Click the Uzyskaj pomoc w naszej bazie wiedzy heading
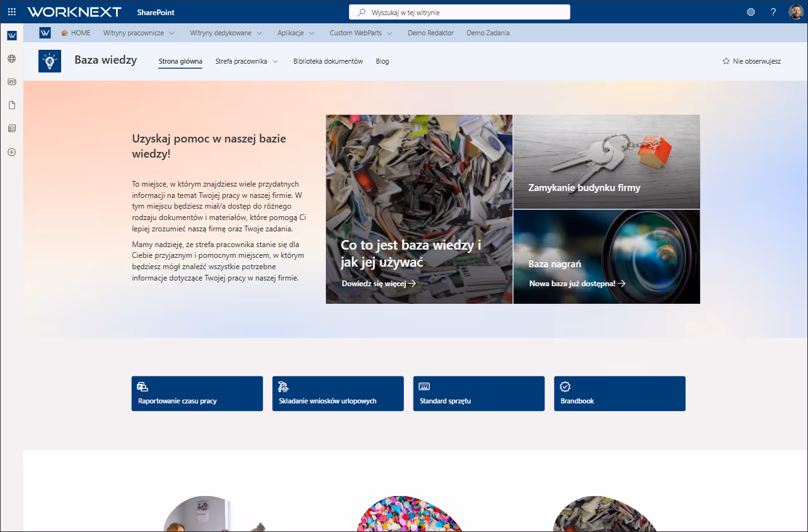808x532 pixels. (209, 146)
